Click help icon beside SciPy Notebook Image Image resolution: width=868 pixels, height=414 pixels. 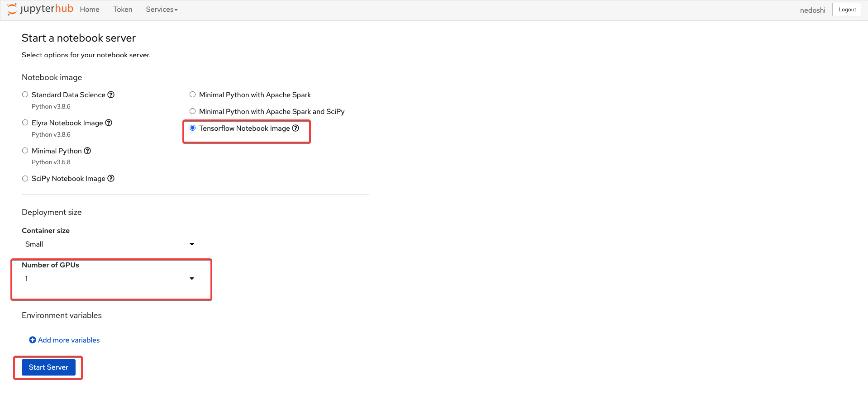click(111, 178)
